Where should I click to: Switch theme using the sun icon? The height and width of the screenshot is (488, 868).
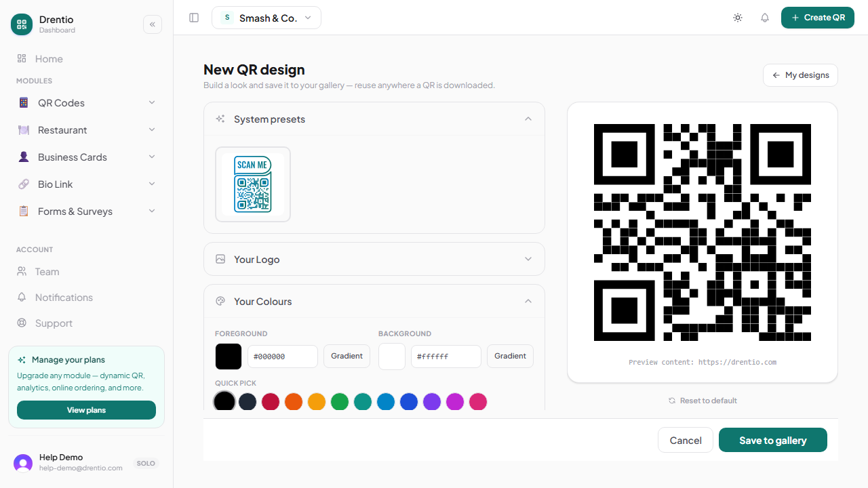click(x=738, y=18)
